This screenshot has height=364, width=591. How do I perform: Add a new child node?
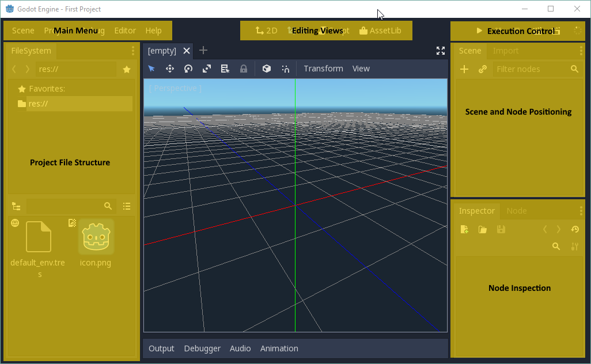pos(464,69)
